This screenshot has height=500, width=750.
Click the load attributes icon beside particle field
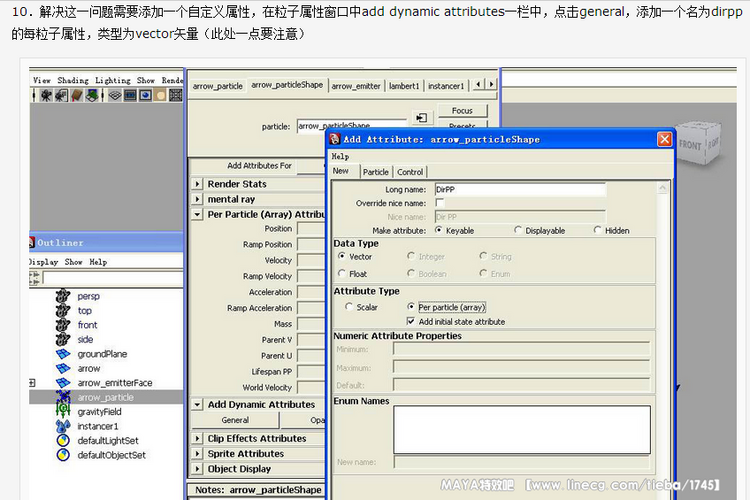pos(421,118)
